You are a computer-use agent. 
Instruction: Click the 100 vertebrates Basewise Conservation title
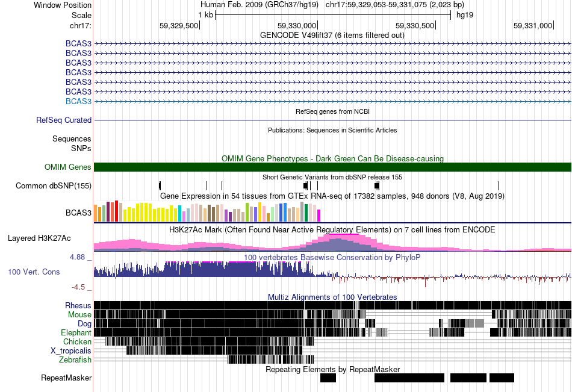coord(332,258)
